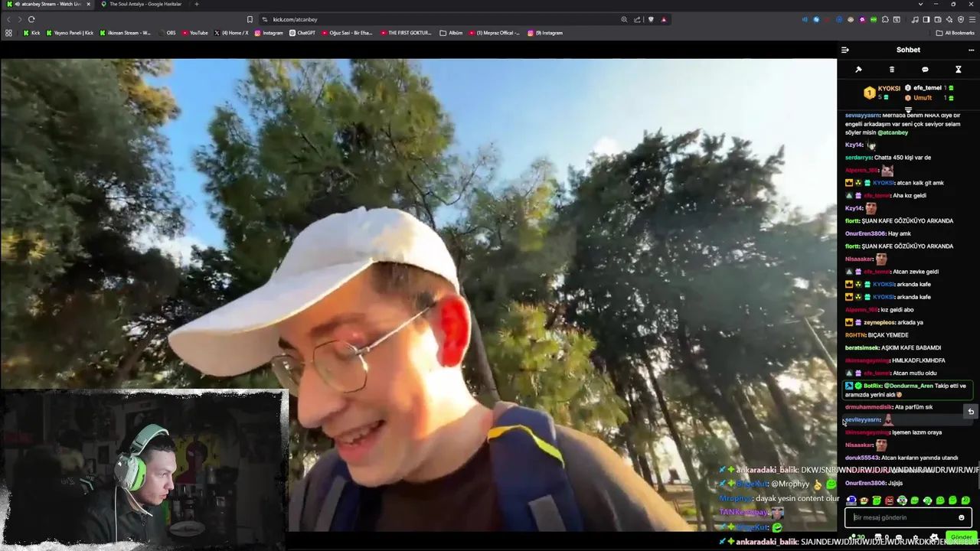Click the hourglass slow-mode icon
980x551 pixels.
pyautogui.click(x=958, y=70)
